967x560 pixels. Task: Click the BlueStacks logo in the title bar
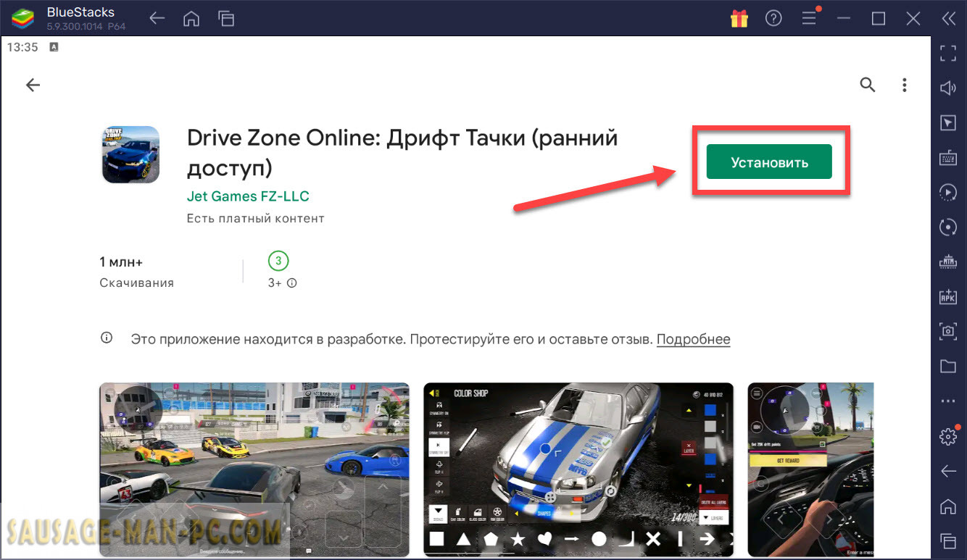click(x=23, y=19)
